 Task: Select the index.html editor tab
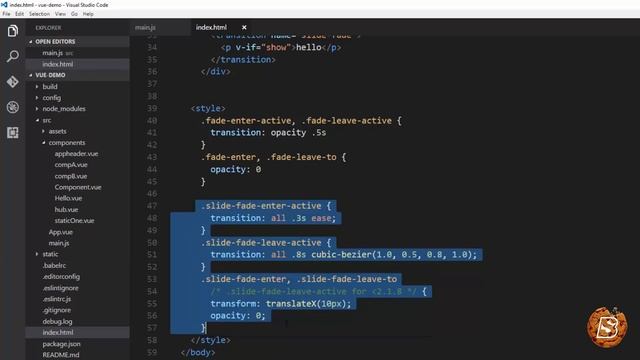click(211, 27)
